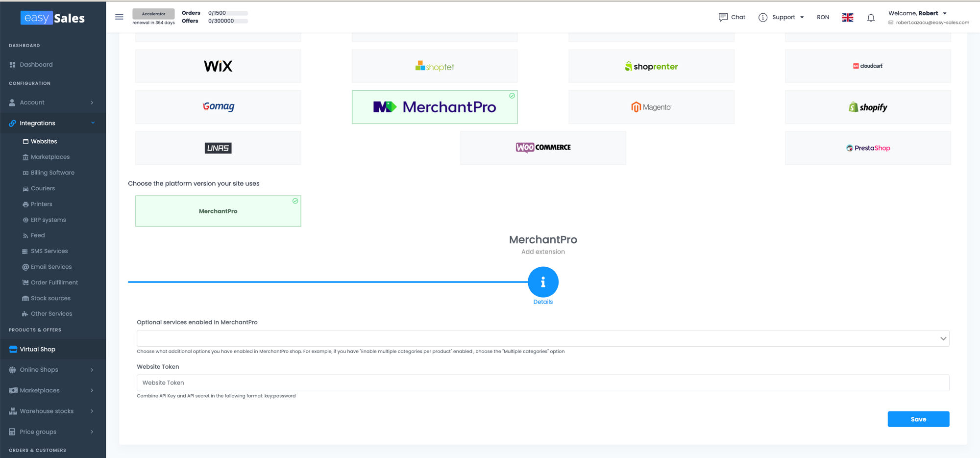
Task: Select the UNAS platform card
Action: pyautogui.click(x=218, y=148)
